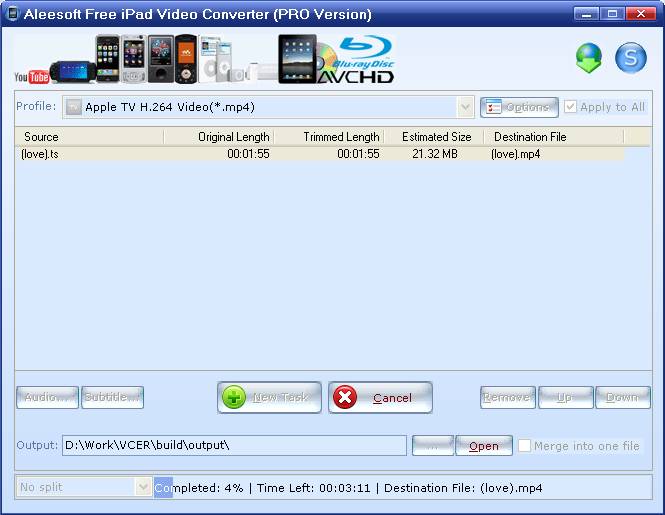Click the Source column header
The image size is (665, 515).
89,137
